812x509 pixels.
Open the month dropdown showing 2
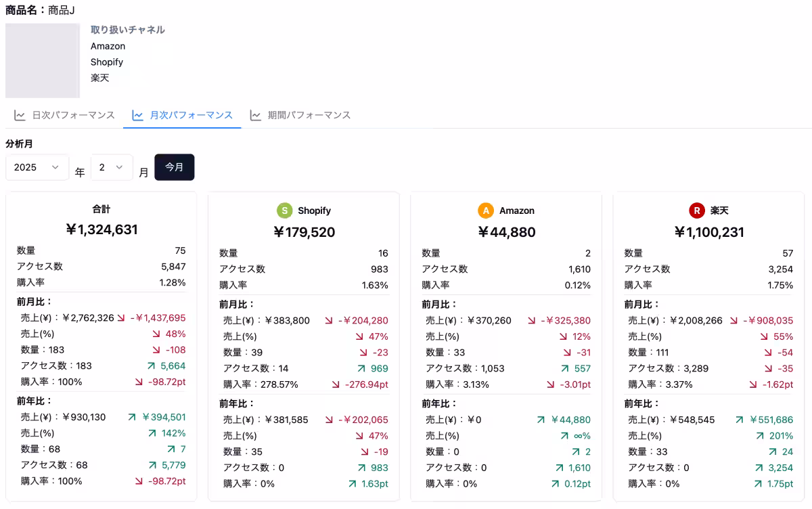coord(111,167)
